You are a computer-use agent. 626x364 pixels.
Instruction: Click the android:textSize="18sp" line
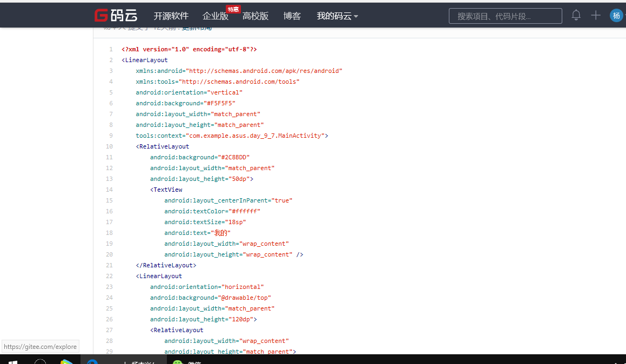[205, 222]
